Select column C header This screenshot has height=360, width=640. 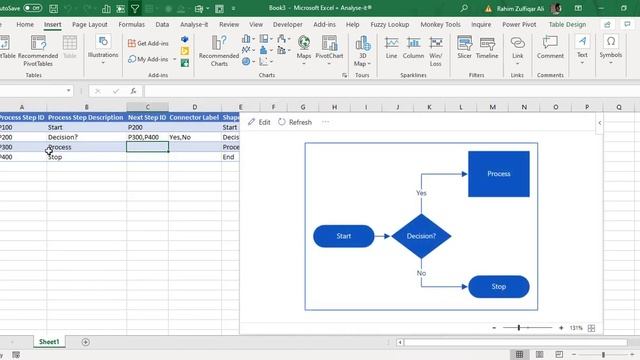click(x=147, y=107)
